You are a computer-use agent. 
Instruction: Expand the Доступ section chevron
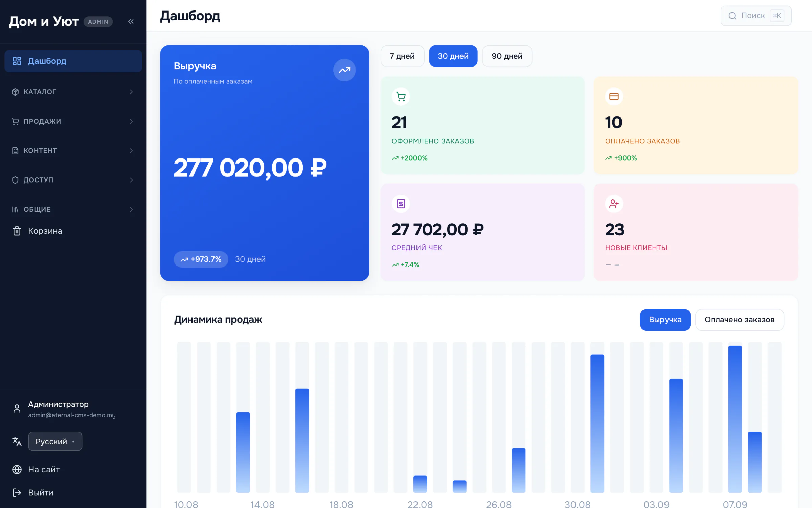click(x=131, y=180)
